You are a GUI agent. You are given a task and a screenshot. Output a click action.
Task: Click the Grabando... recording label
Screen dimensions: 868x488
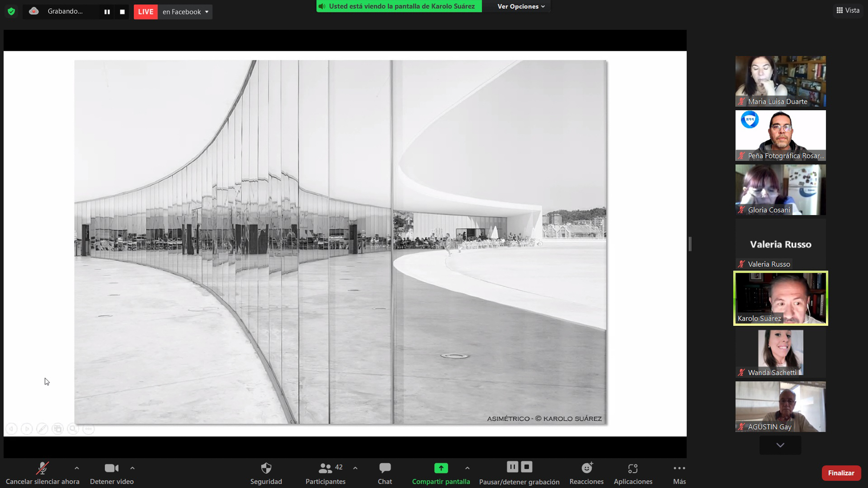click(x=65, y=11)
